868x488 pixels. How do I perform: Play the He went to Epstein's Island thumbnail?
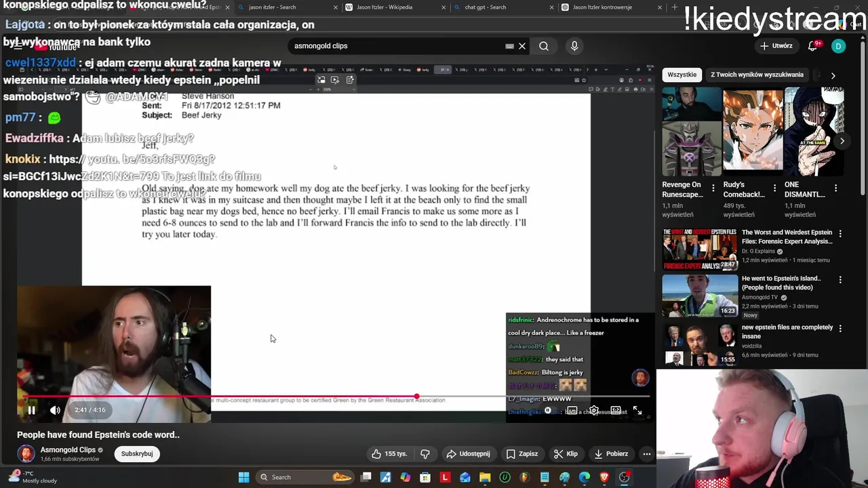point(700,296)
